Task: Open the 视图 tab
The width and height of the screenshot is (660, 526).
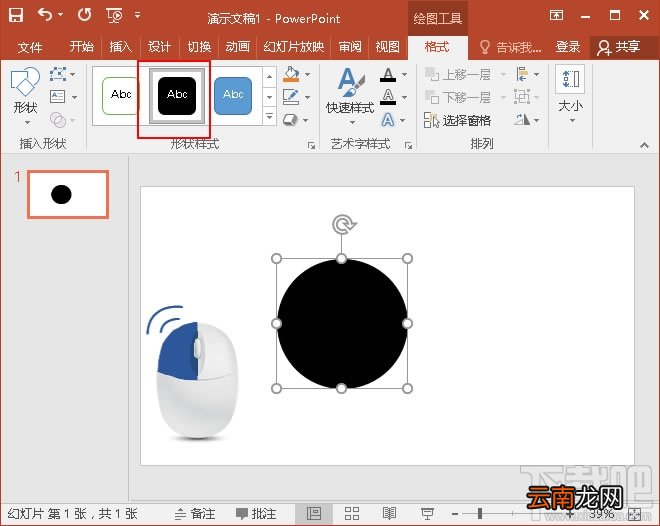Action: point(387,47)
